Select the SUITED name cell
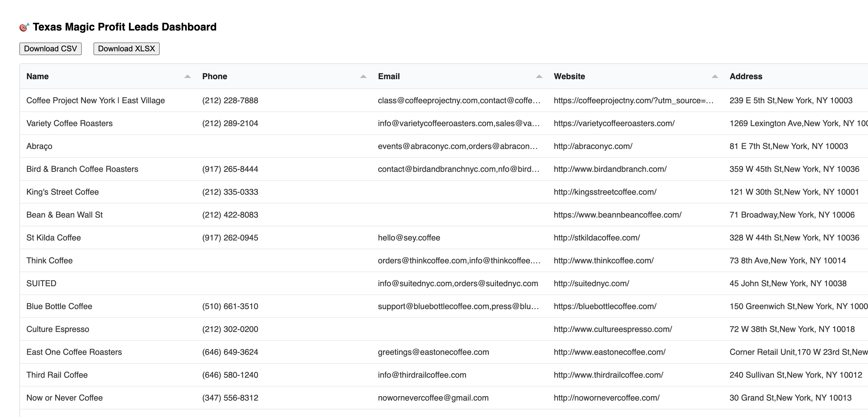Image resolution: width=868 pixels, height=417 pixels. coord(108,284)
